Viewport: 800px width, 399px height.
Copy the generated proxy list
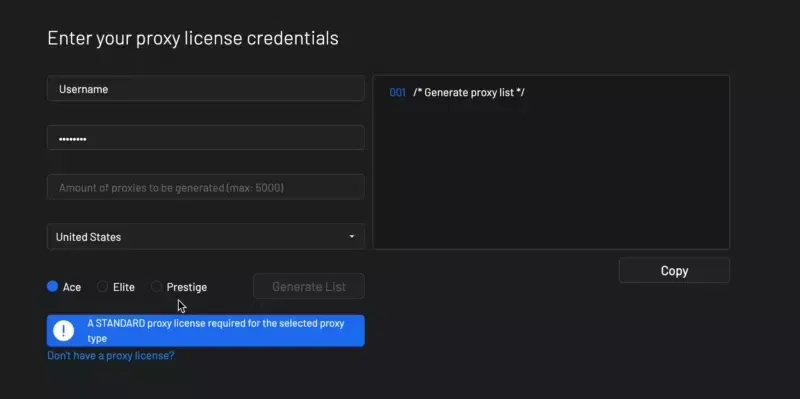pos(674,270)
